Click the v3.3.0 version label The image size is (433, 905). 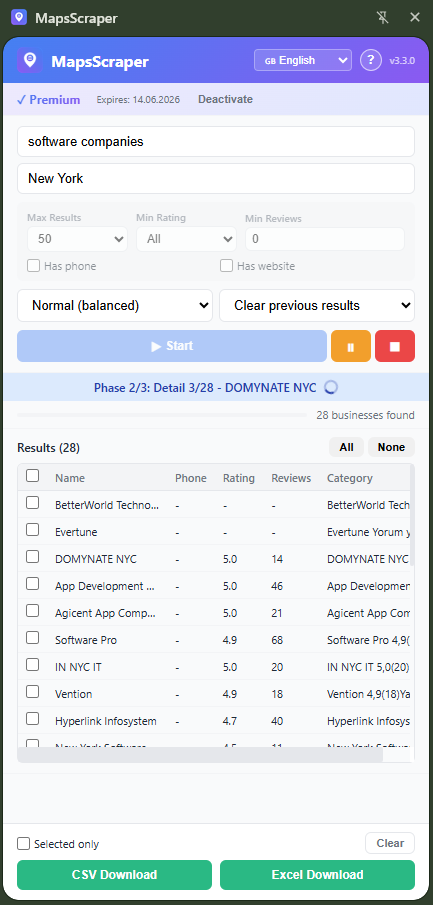point(402,61)
